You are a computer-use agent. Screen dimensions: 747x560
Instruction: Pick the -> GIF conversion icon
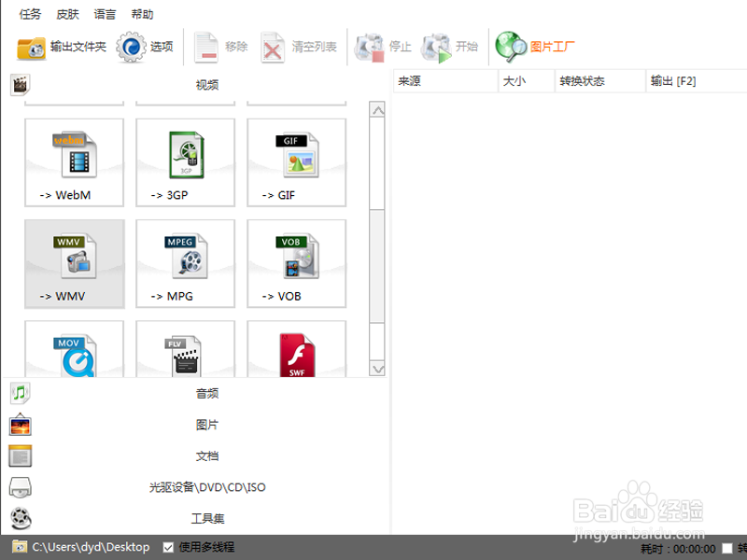(296, 162)
